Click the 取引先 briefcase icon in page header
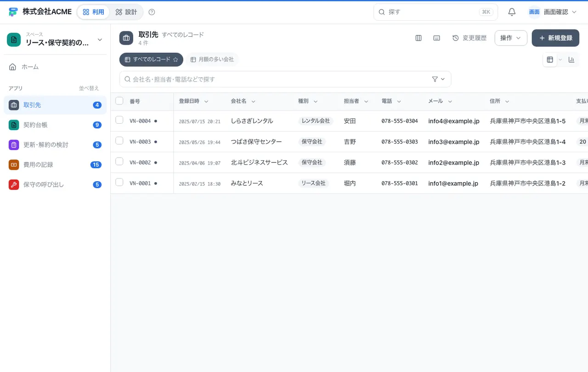 click(x=126, y=38)
